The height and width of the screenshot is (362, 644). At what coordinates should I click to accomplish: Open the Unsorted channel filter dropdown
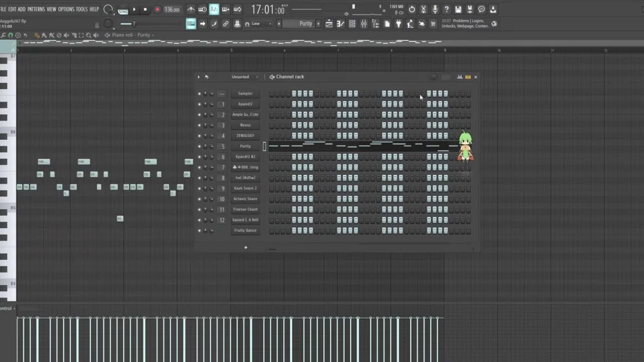[x=245, y=77]
